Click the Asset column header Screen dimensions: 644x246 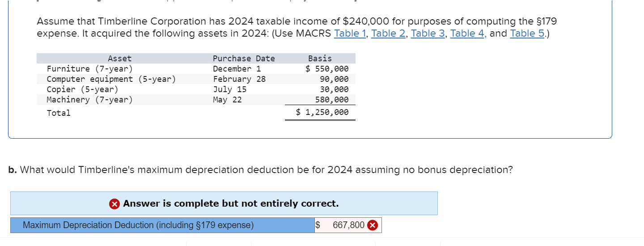click(120, 58)
